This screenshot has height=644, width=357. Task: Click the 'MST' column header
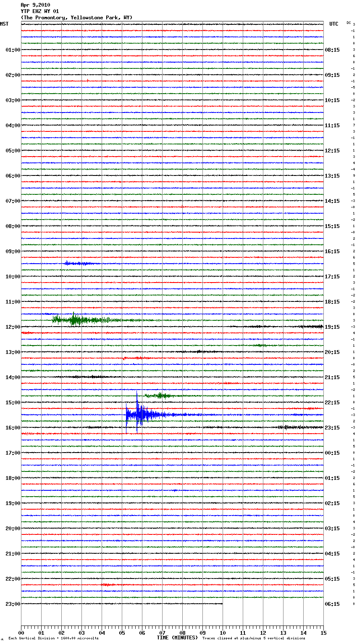click(x=4, y=24)
